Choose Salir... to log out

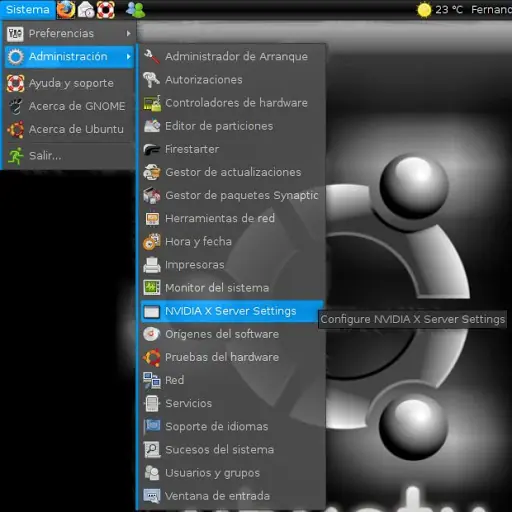pyautogui.click(x=69, y=156)
